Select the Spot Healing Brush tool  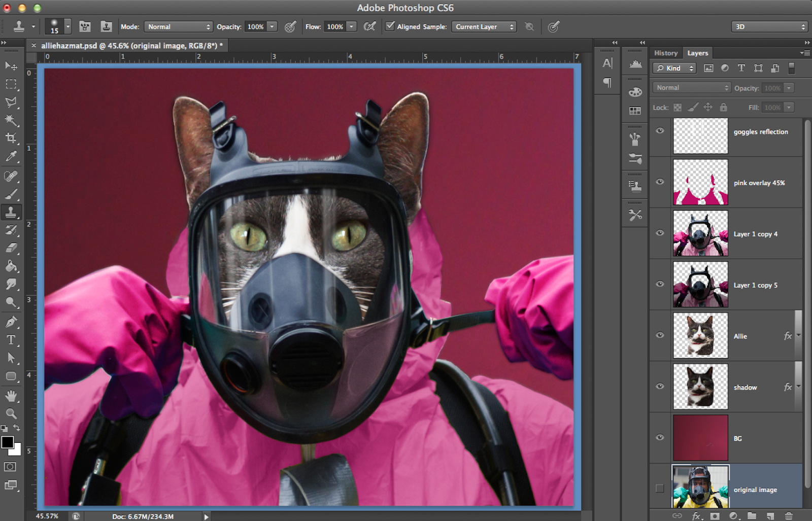tap(11, 176)
